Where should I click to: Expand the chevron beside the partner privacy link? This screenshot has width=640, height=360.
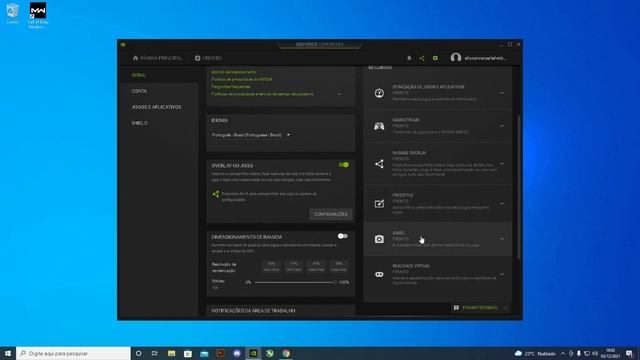(x=339, y=94)
